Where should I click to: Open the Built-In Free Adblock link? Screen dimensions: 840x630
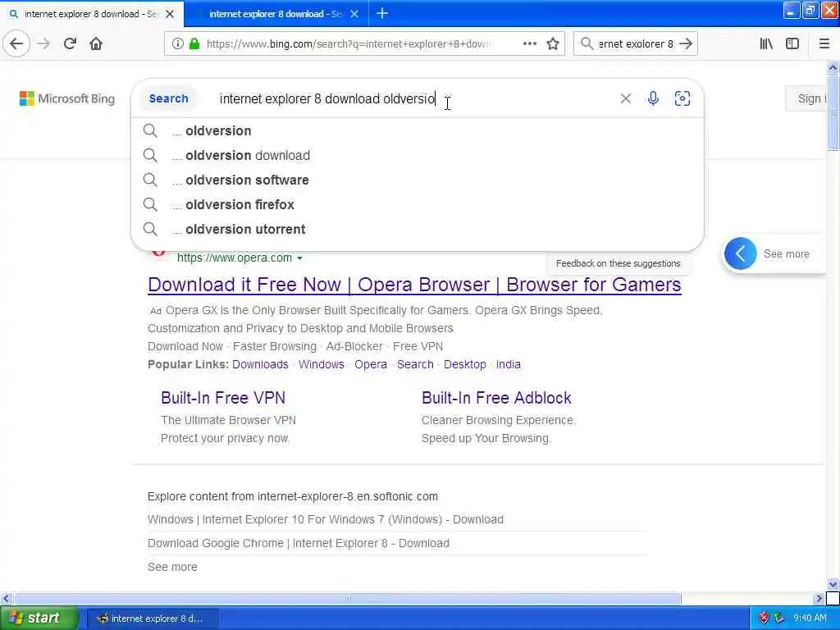point(496,398)
